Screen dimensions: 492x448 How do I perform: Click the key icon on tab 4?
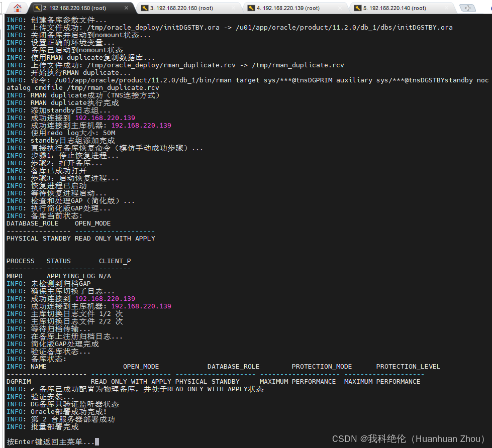[x=251, y=8]
